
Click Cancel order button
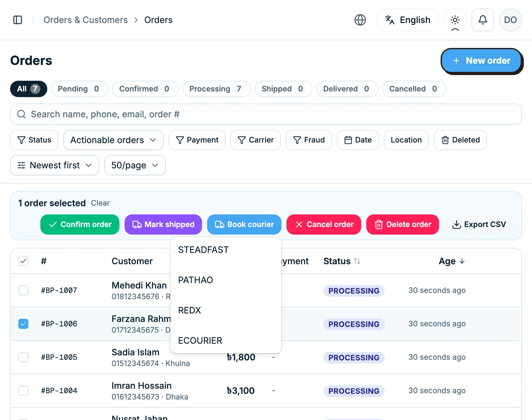pos(324,225)
